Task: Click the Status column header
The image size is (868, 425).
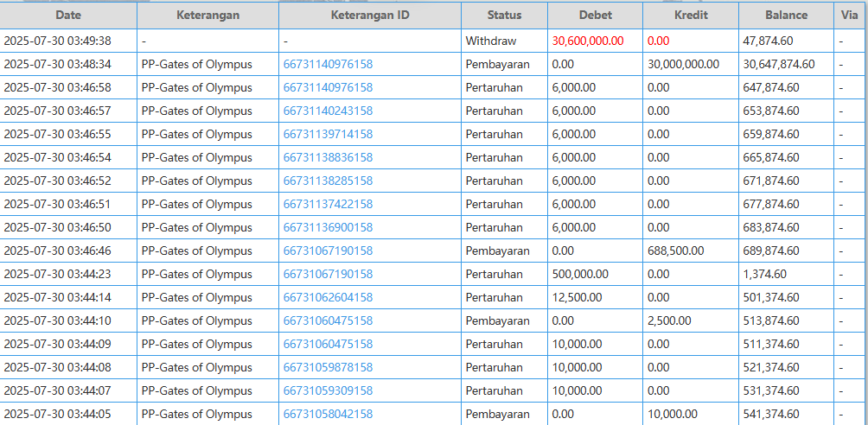Action: pos(504,15)
